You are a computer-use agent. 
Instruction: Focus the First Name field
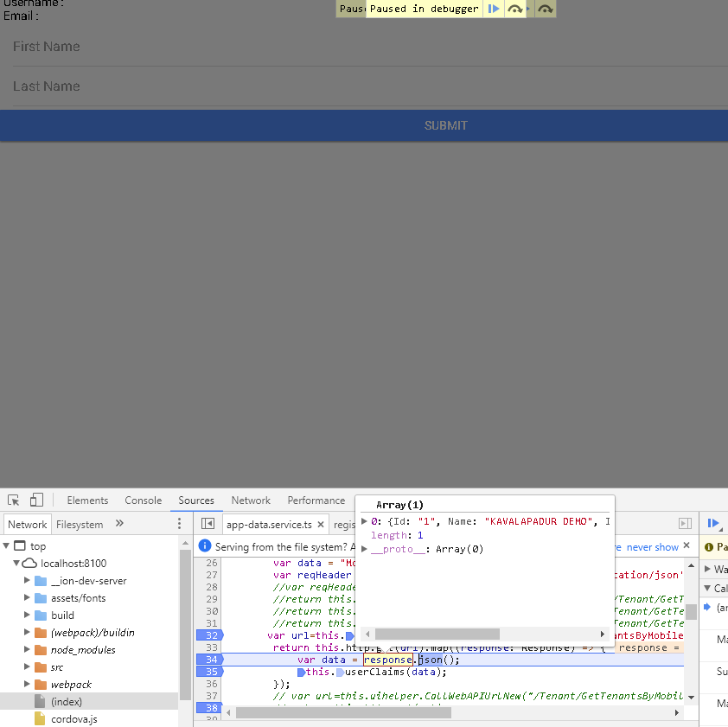click(x=370, y=47)
